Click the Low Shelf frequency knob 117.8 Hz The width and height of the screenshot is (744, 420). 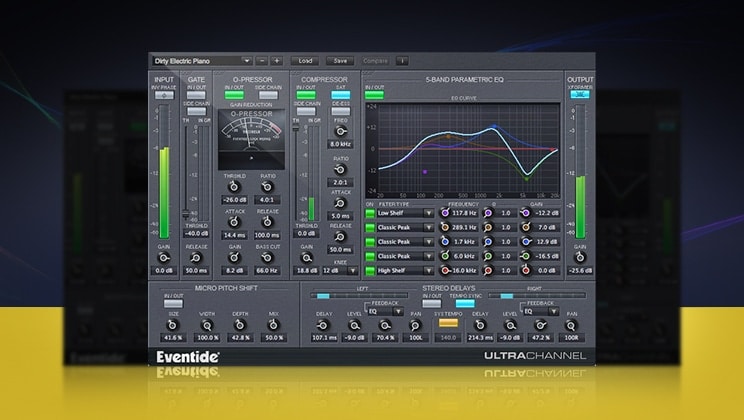(445, 213)
